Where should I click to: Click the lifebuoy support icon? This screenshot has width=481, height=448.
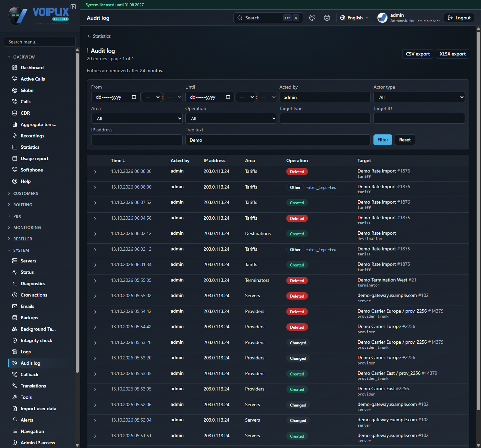coord(327,18)
